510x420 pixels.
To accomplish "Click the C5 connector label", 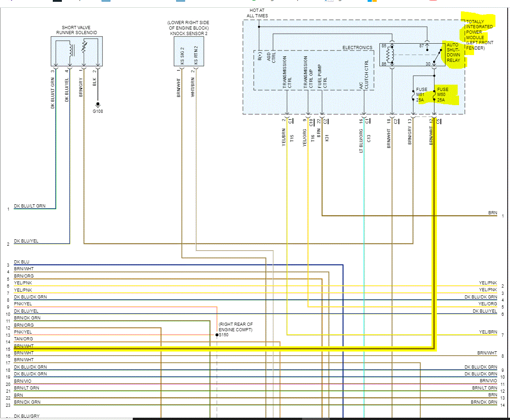I will click(x=438, y=121).
